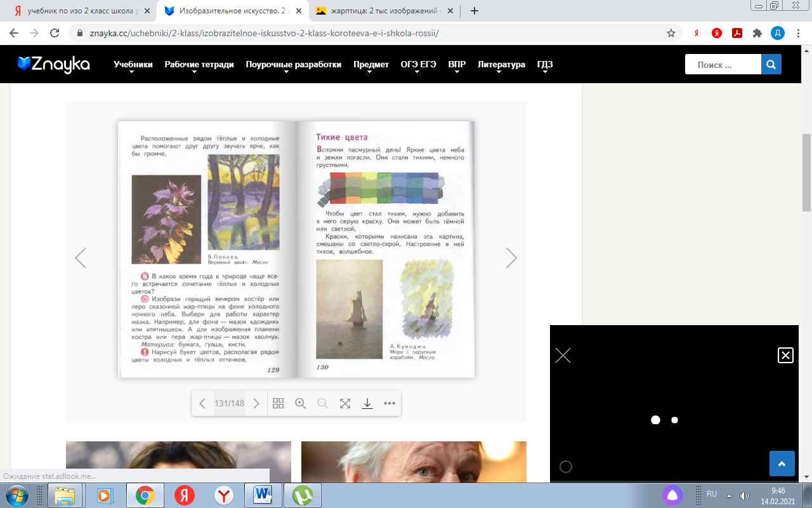Viewport: 812px width, 508px height.
Task: Zoom in on the book
Action: 301,403
